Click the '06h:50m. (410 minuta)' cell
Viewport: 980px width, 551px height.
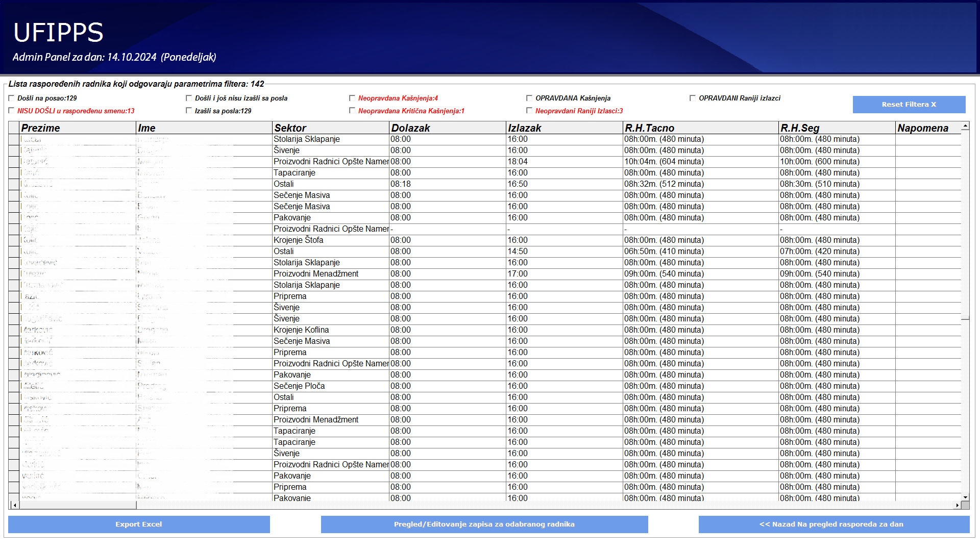pyautogui.click(x=701, y=252)
